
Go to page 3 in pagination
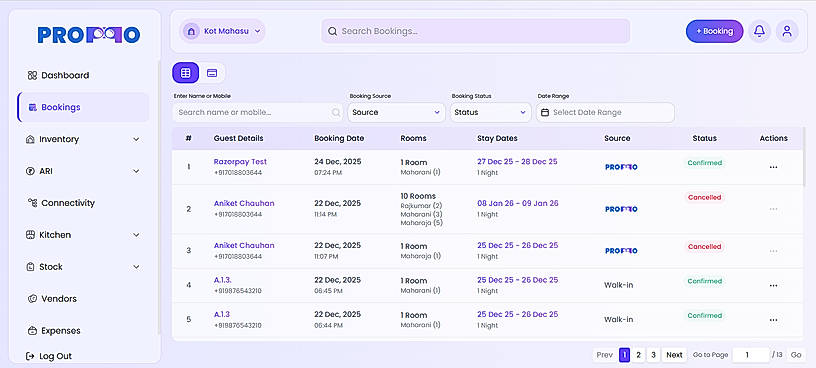[653, 355]
